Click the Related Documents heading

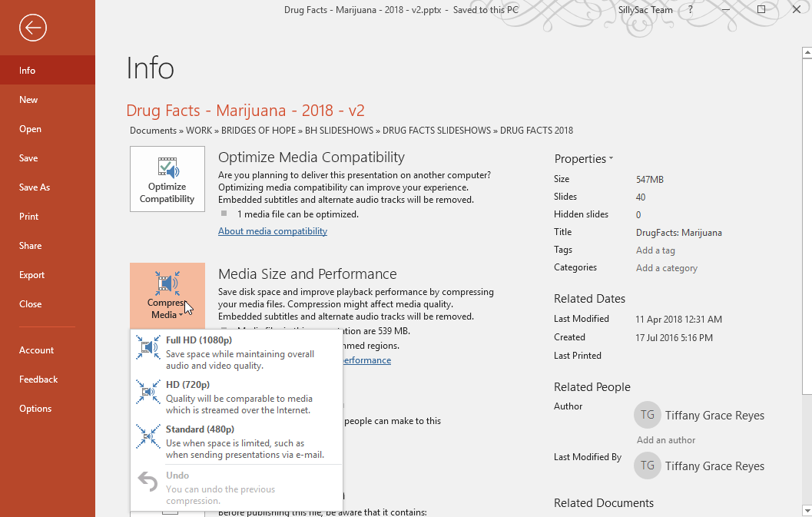pyautogui.click(x=604, y=503)
